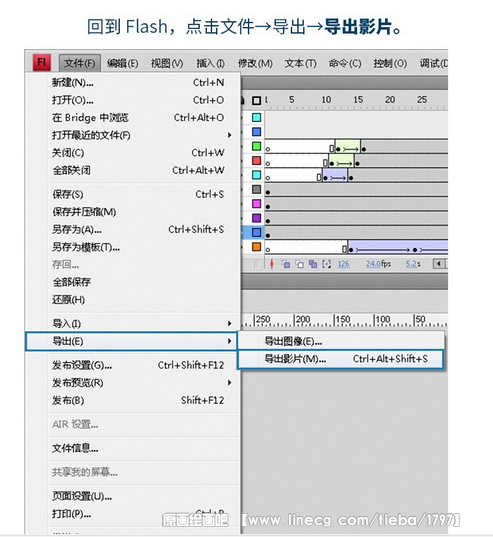This screenshot has width=493, height=537.
Task: Expand the 发布预览 submenu arrow
Action: (230, 383)
